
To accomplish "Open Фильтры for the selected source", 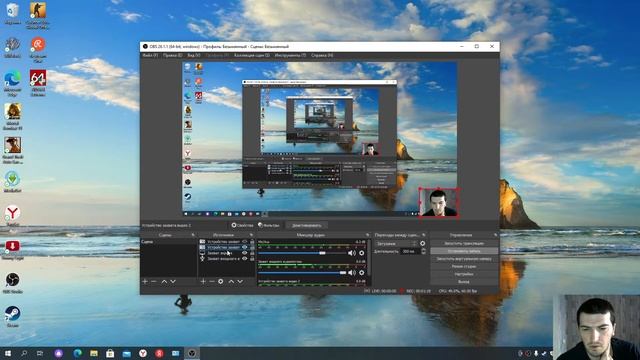I will 269,225.
